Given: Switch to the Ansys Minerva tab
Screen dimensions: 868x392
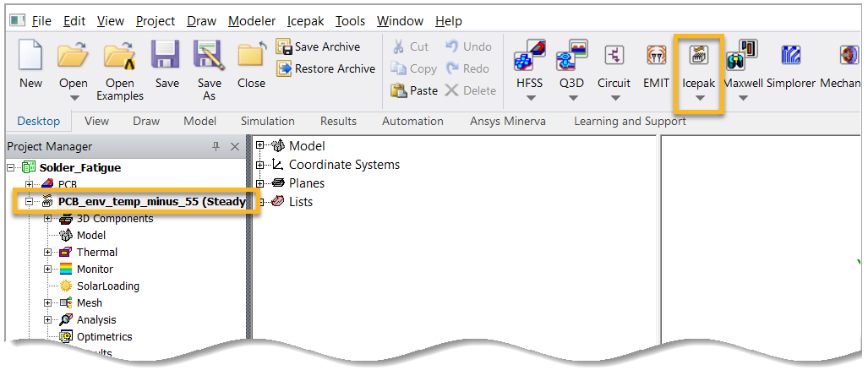Looking at the screenshot, I should tap(508, 122).
